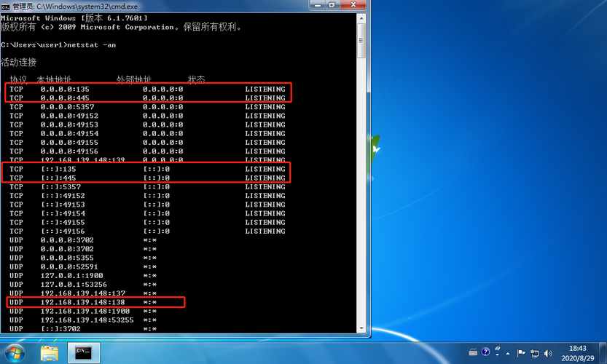Click IPv6 address [::]:49156
This screenshot has width=607, height=364.
coord(63,232)
